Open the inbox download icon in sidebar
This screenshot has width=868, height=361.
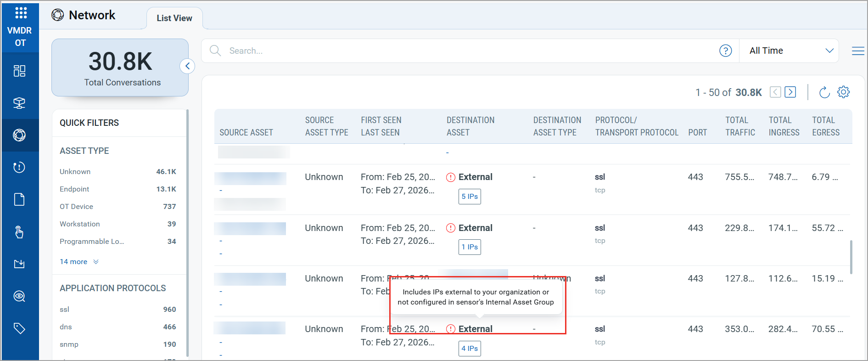coord(19,264)
